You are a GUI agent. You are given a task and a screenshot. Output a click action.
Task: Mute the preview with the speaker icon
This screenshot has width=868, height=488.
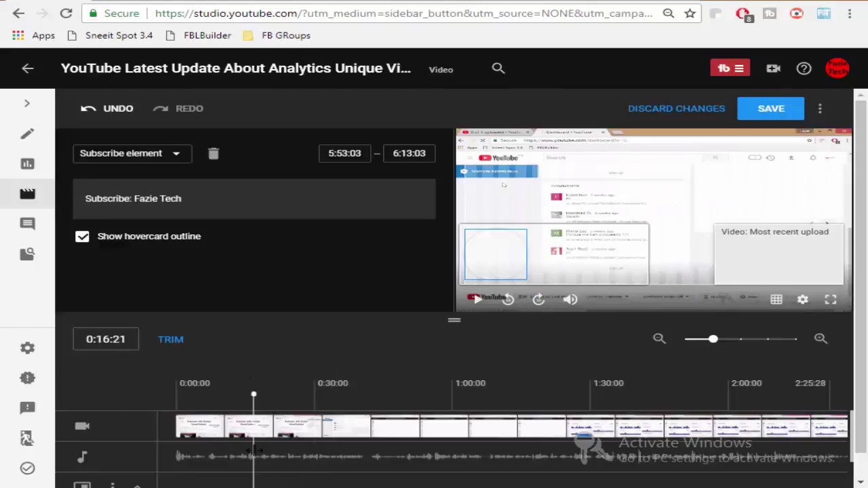pyautogui.click(x=570, y=299)
